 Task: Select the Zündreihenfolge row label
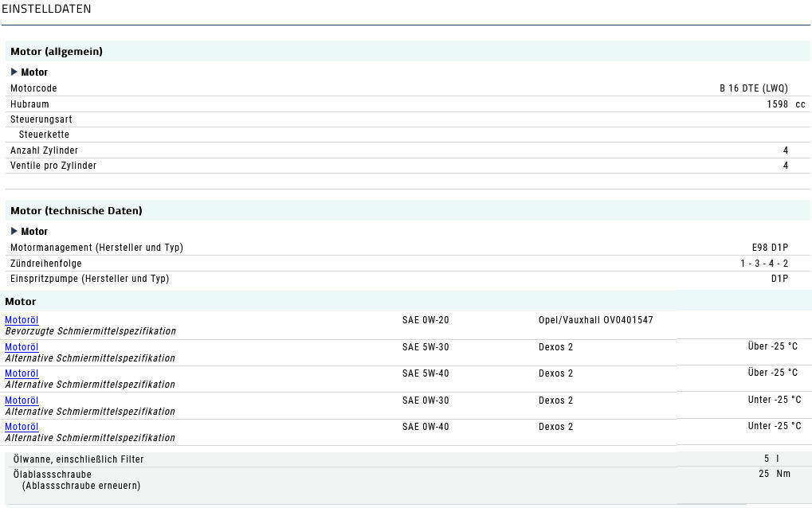click(46, 264)
